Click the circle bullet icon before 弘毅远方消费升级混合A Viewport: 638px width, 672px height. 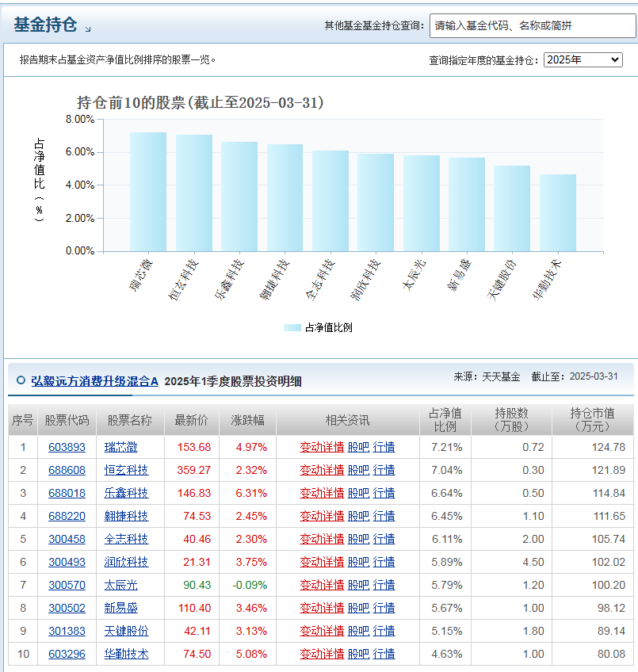click(21, 380)
